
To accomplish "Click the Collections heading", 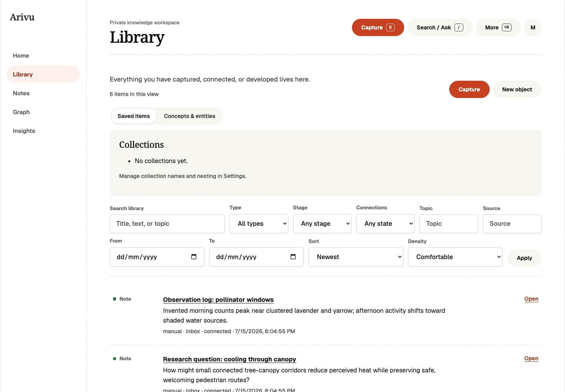I will click(142, 145).
